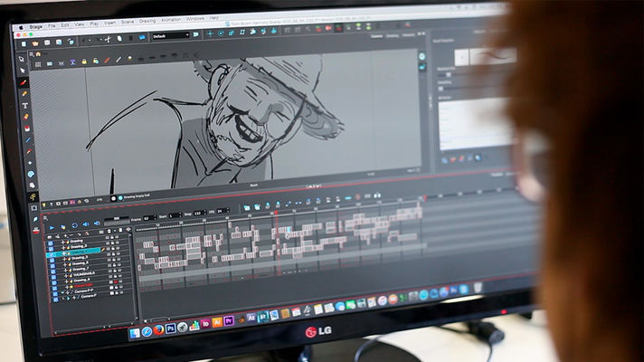Click the brush stroke preview thumbnail
The width and height of the screenshot is (644, 362).
point(493,55)
